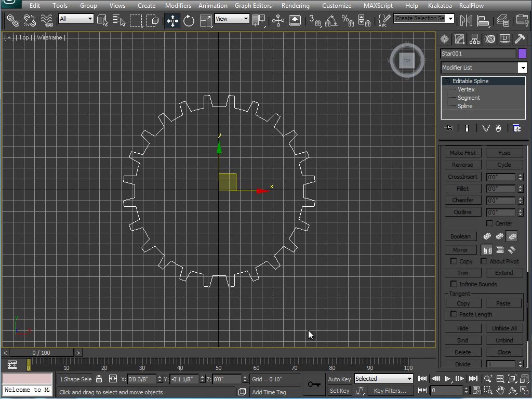
Task: Enable the Paste Length checkbox
Action: 453,314
